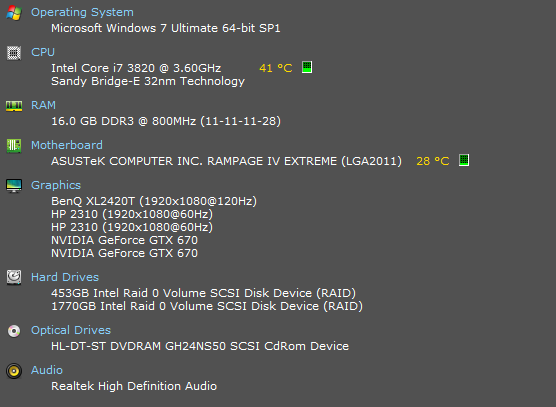Open the RAM section heading

click(43, 105)
